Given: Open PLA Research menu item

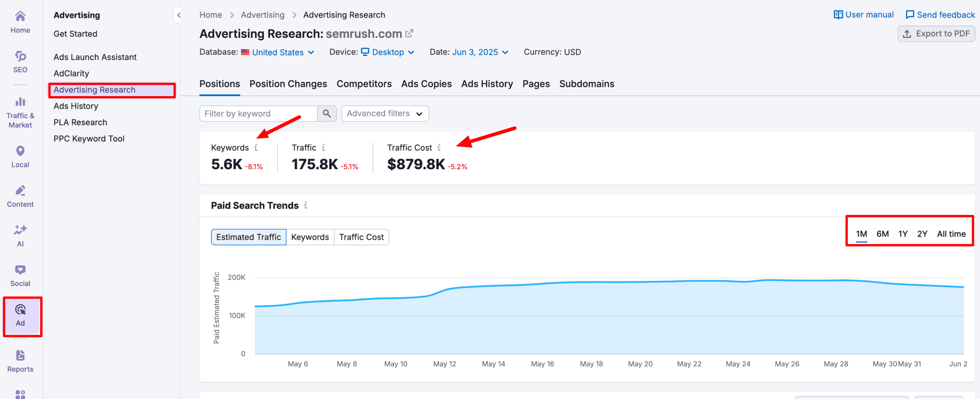Looking at the screenshot, I should (x=80, y=122).
